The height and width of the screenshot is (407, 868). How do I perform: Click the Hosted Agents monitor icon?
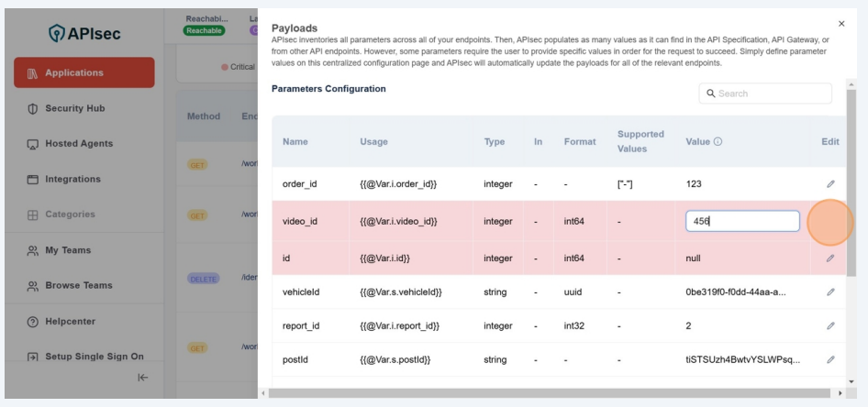[33, 144]
